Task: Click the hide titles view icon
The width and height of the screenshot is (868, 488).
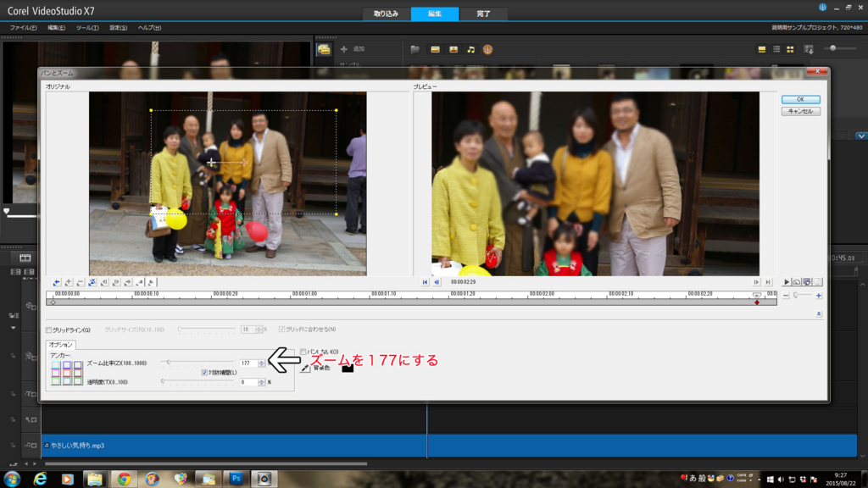Action: (762, 50)
